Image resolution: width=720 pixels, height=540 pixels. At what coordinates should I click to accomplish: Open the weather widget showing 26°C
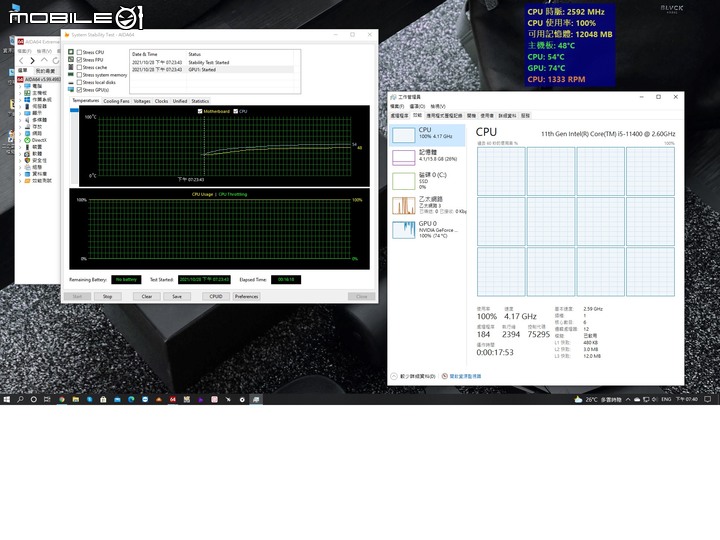pyautogui.click(x=598, y=399)
